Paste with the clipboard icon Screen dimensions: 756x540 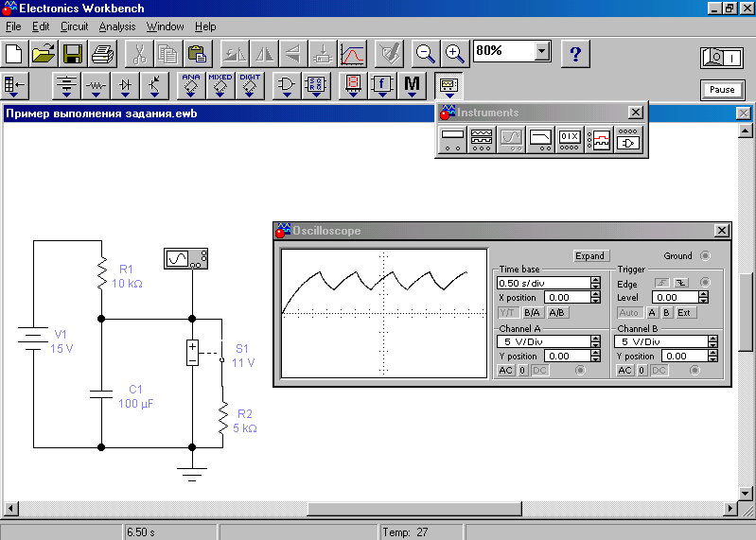click(197, 54)
